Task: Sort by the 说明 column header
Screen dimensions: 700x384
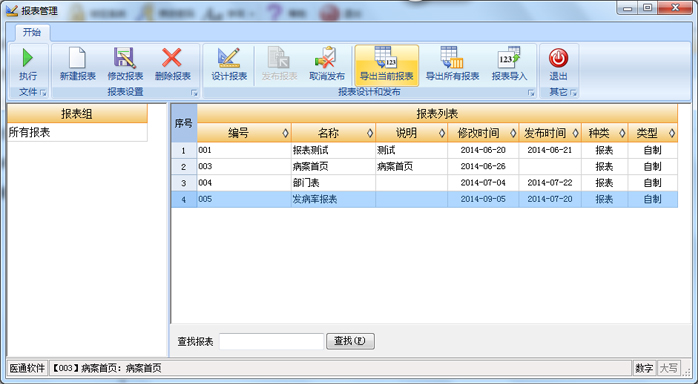Action: coord(412,133)
